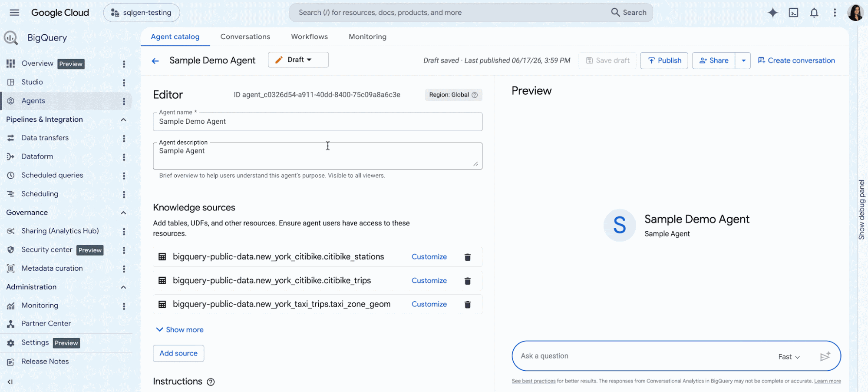
Task: Open more options for Sharing (Analytics Hub)
Action: pos(124,232)
